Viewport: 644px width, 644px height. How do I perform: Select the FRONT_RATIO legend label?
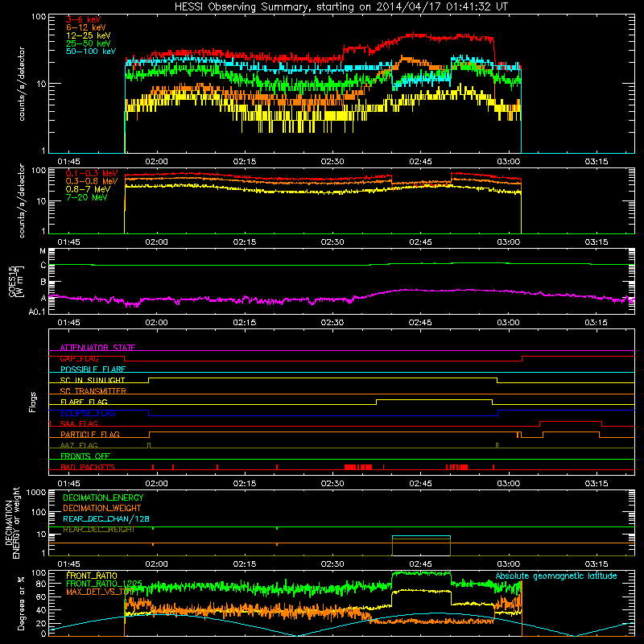[92, 576]
